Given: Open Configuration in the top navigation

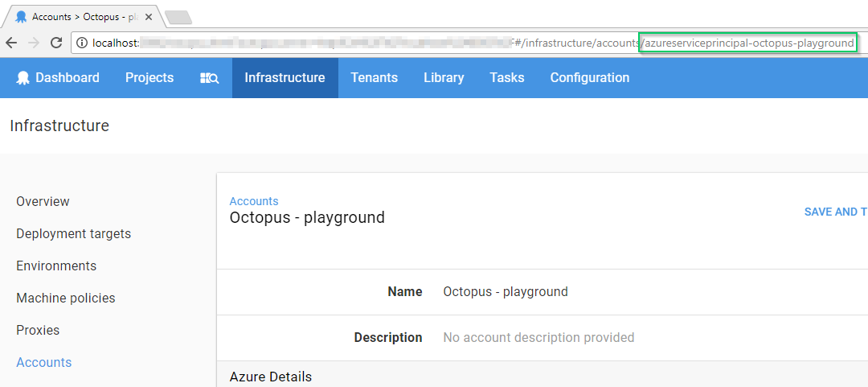Looking at the screenshot, I should click(x=590, y=77).
